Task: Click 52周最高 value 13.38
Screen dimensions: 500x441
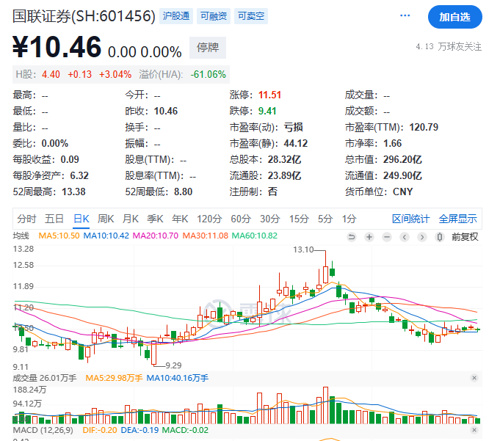Action: [74, 192]
